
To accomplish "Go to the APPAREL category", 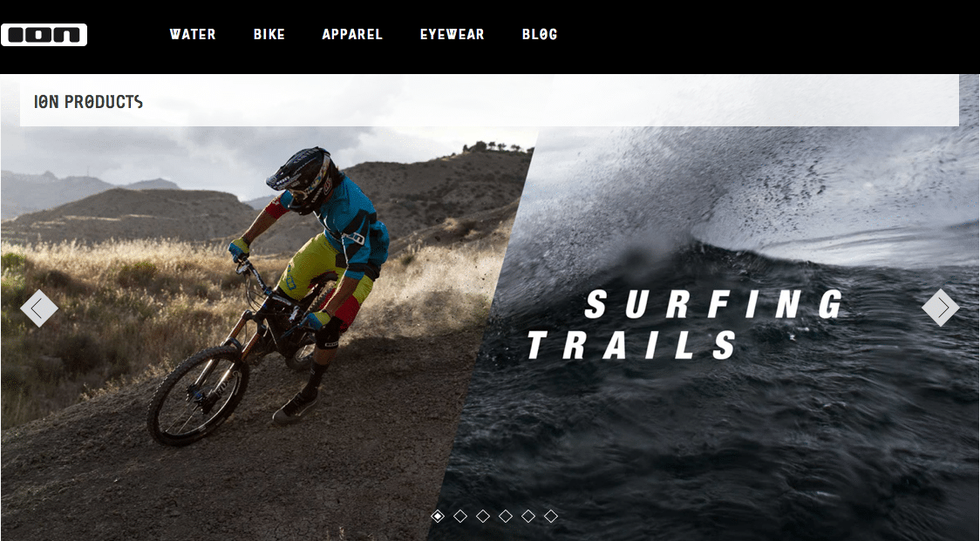I will (x=352, y=34).
